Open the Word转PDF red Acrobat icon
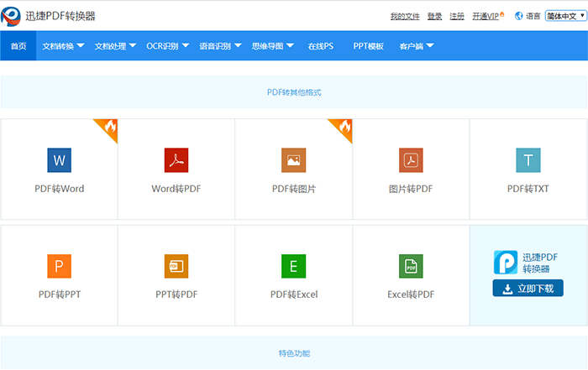 pyautogui.click(x=176, y=160)
